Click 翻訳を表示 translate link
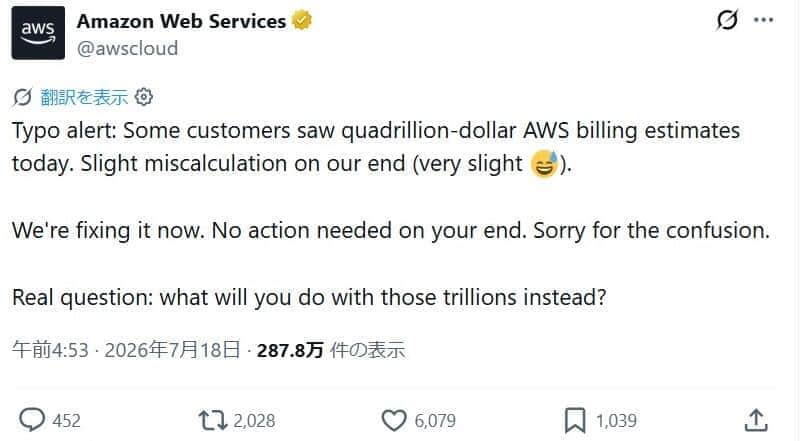The width and height of the screenshot is (805, 441). 84,97
